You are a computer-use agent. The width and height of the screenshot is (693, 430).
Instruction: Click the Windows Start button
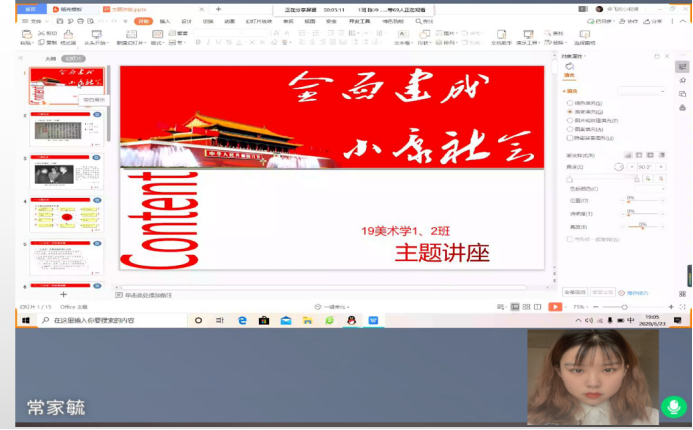click(x=26, y=320)
